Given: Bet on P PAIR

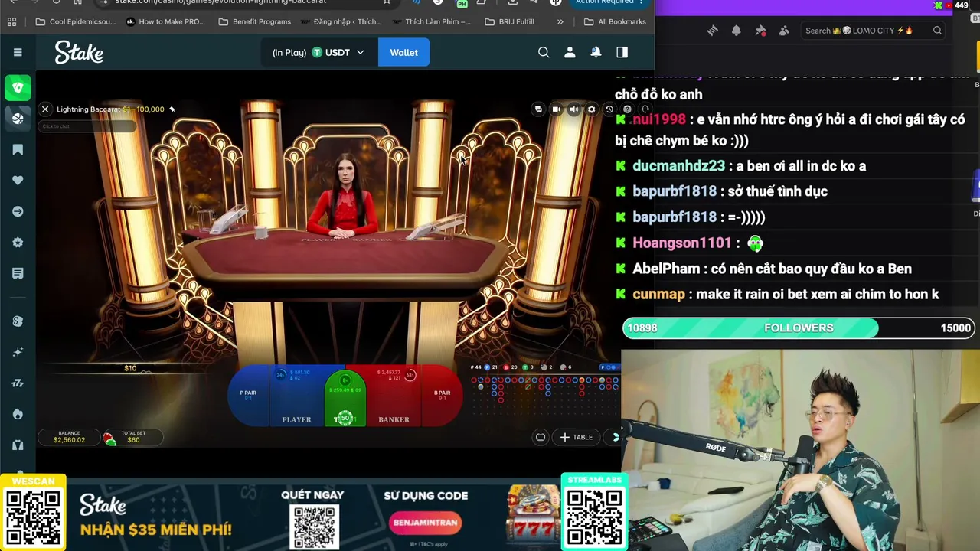Looking at the screenshot, I should click(247, 395).
